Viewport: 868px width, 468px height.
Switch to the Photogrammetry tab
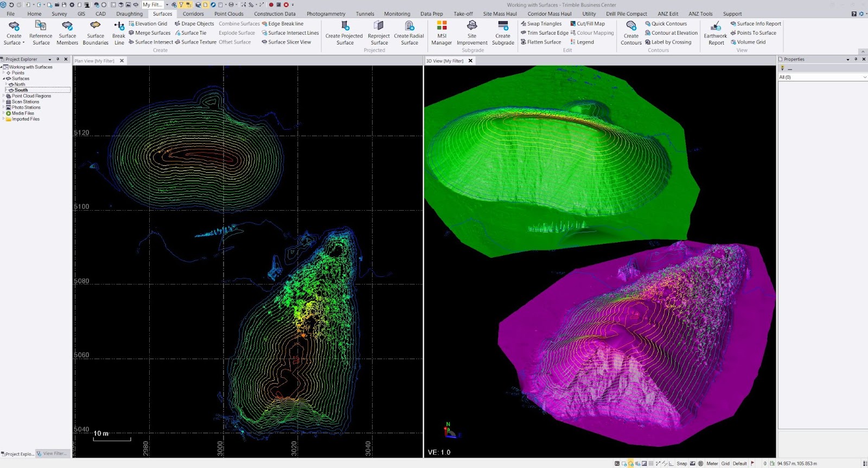coord(326,14)
